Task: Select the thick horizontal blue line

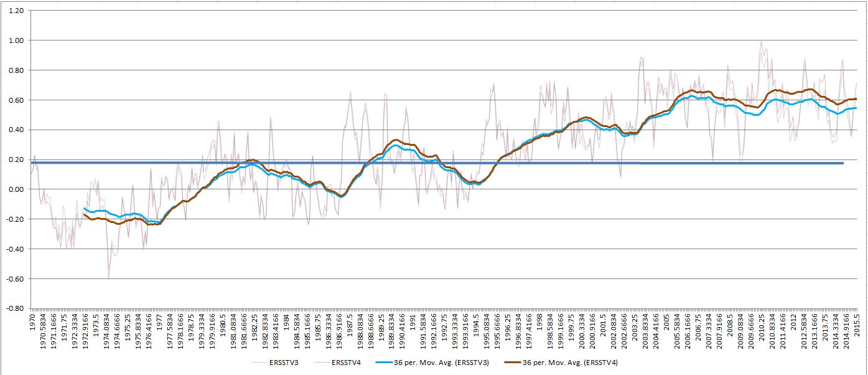Action: pos(438,163)
